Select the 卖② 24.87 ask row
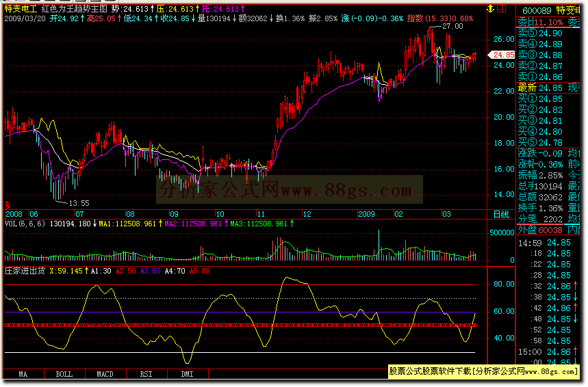The width and height of the screenshot is (588, 387). 540,66
